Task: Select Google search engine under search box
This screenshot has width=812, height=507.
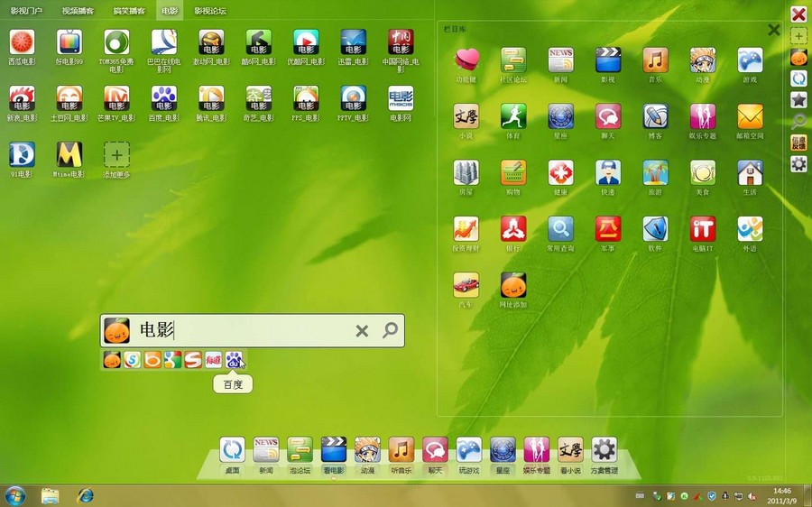Action: (x=172, y=359)
